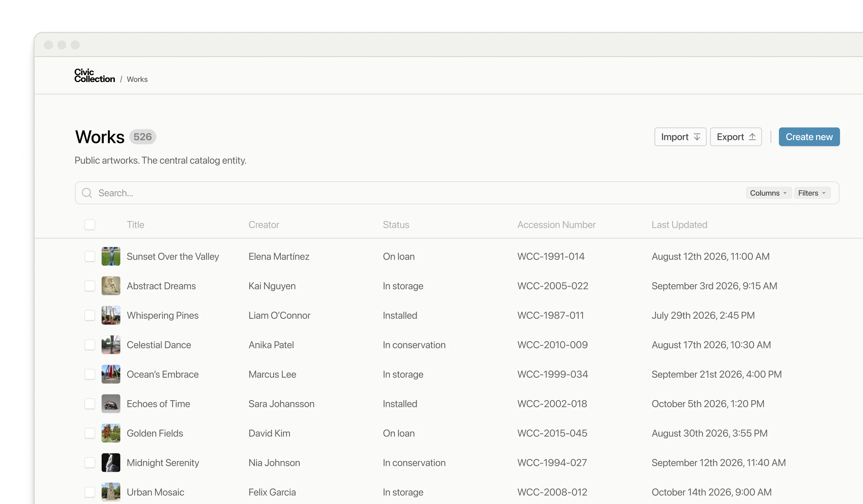Screen dimensions: 863x504
Task: Open the Echoes of Time thumbnail
Action: coord(111,404)
